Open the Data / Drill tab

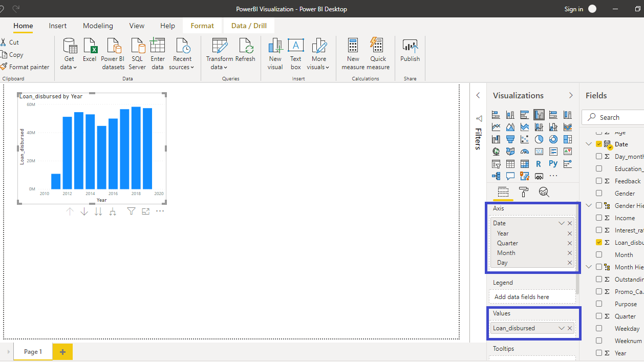pyautogui.click(x=249, y=26)
